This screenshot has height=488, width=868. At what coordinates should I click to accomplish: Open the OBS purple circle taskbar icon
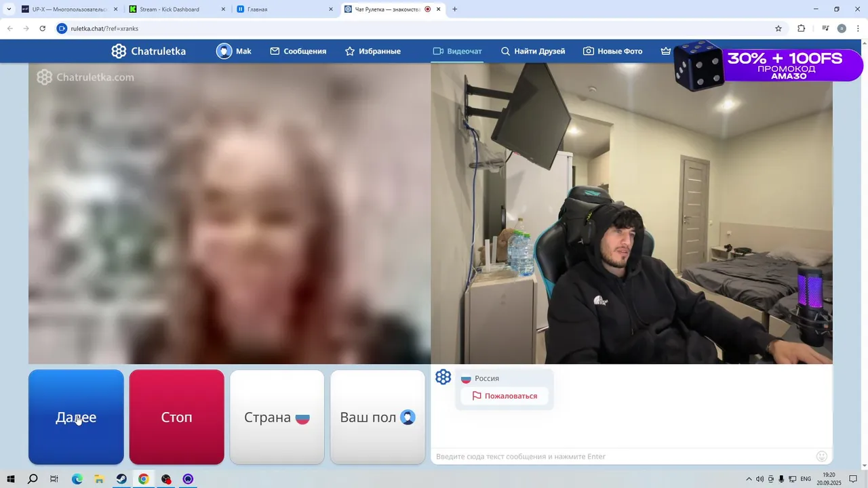188,479
